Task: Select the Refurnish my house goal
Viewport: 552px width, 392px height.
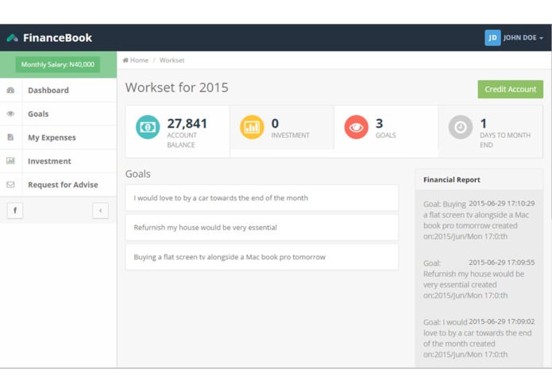Action: [x=262, y=228]
